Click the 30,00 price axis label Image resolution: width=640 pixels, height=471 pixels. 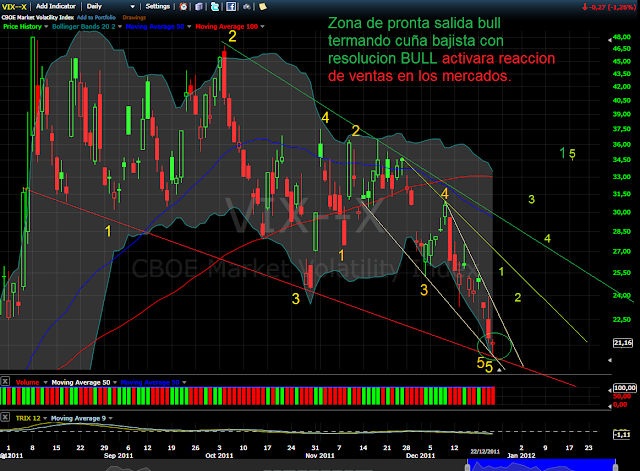(622, 212)
